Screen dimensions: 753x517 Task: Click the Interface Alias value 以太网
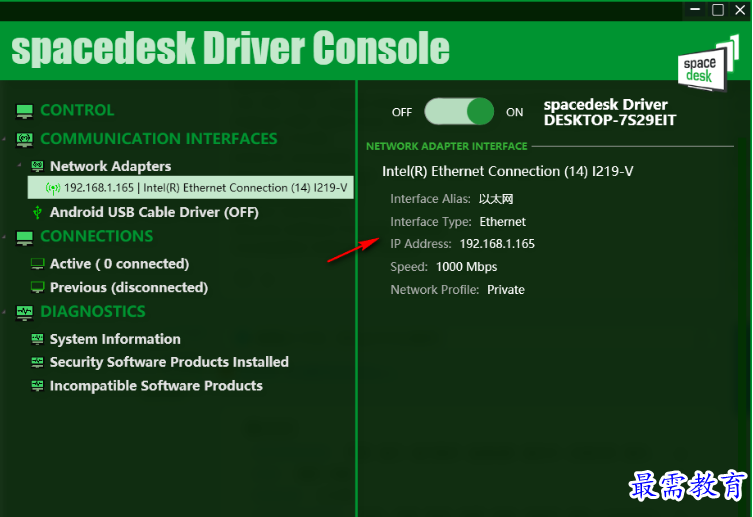tap(496, 199)
